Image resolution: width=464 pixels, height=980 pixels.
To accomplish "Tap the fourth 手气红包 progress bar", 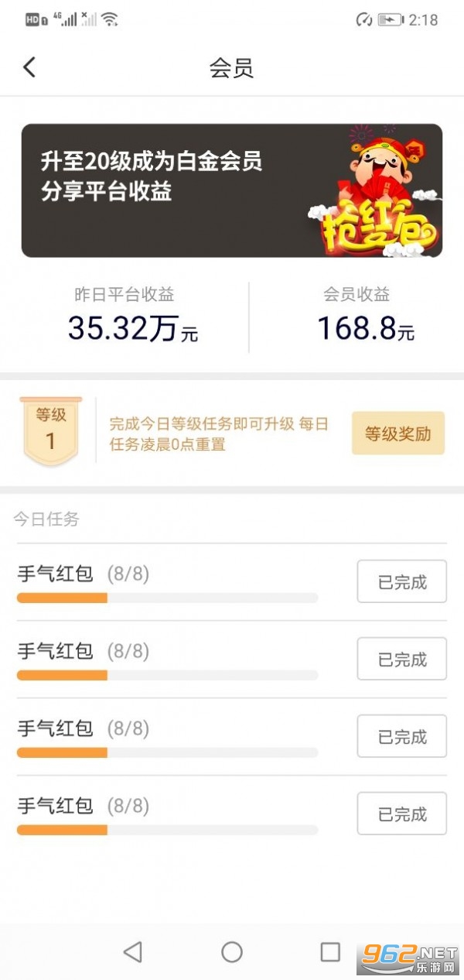I will coord(167,830).
